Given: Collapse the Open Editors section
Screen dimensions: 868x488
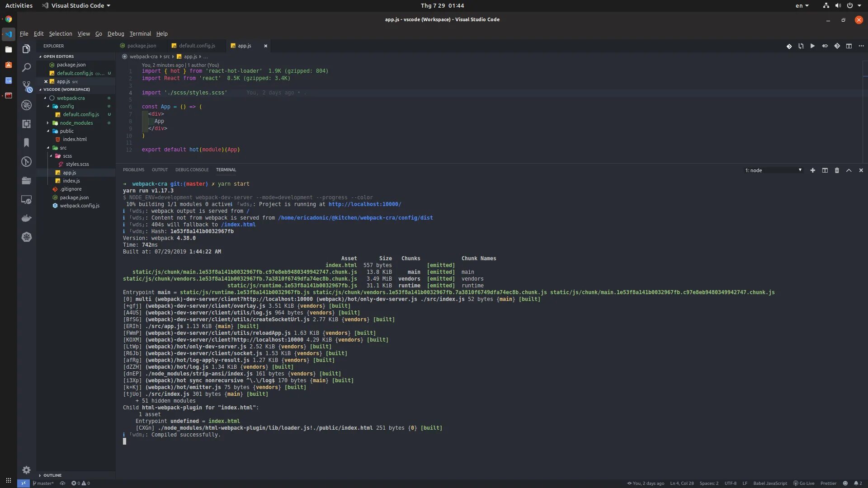Looking at the screenshot, I should (76, 56).
